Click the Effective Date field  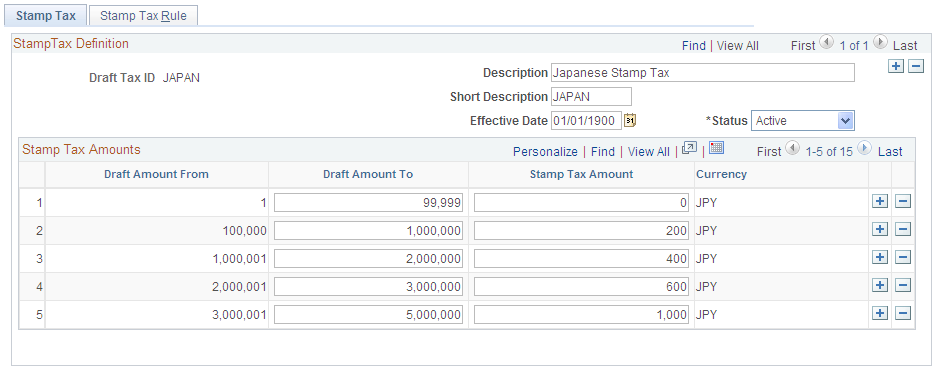tap(586, 121)
